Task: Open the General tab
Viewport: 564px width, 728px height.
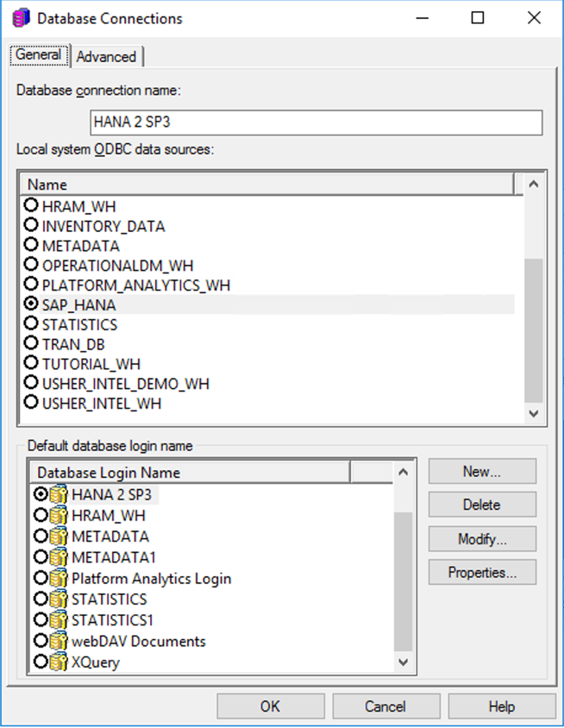Action: pos(39,55)
